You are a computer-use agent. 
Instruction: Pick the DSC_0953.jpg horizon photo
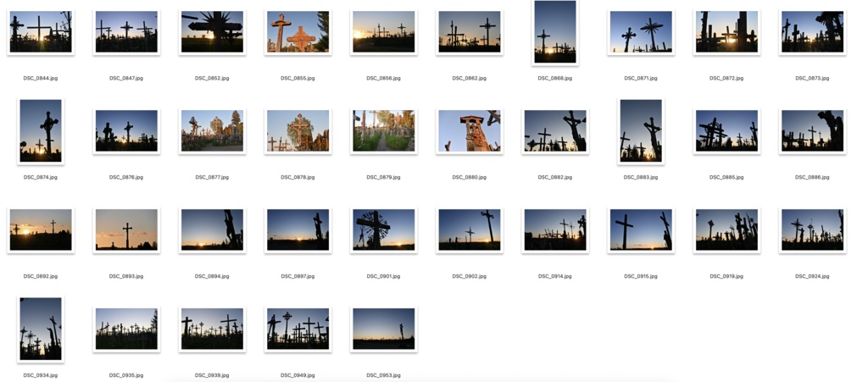[384, 329]
